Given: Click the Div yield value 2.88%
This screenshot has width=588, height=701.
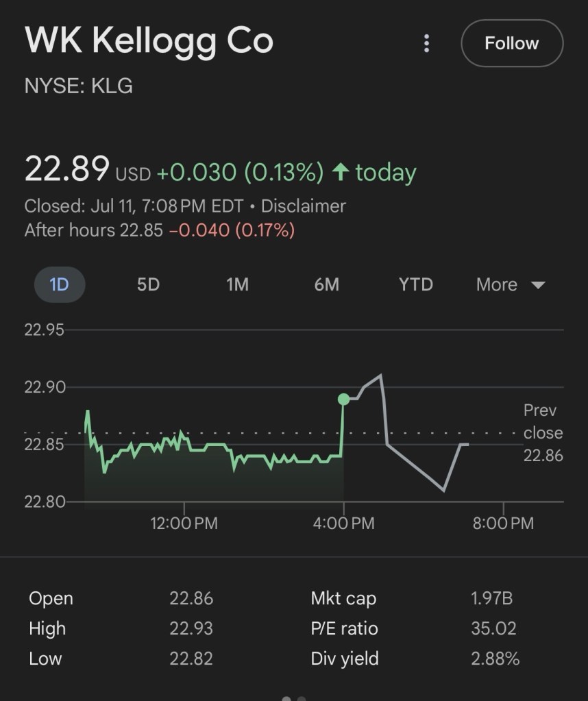Looking at the screenshot, I should (x=495, y=659).
